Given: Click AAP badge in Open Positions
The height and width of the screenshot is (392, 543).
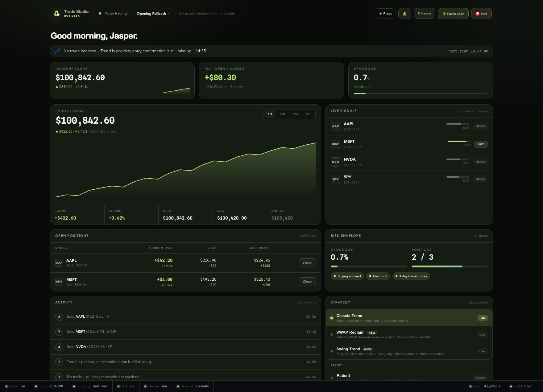Looking at the screenshot, I should click(59, 263).
